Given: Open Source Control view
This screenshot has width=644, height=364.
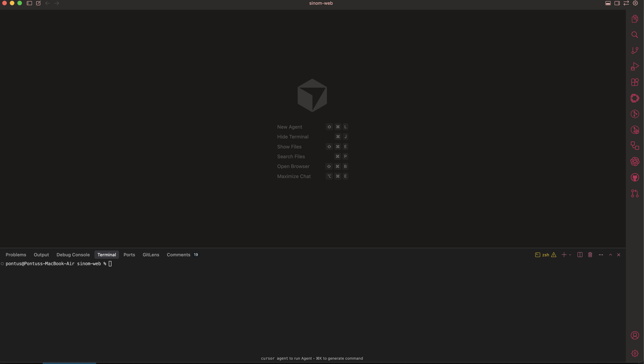Looking at the screenshot, I should 635,51.
